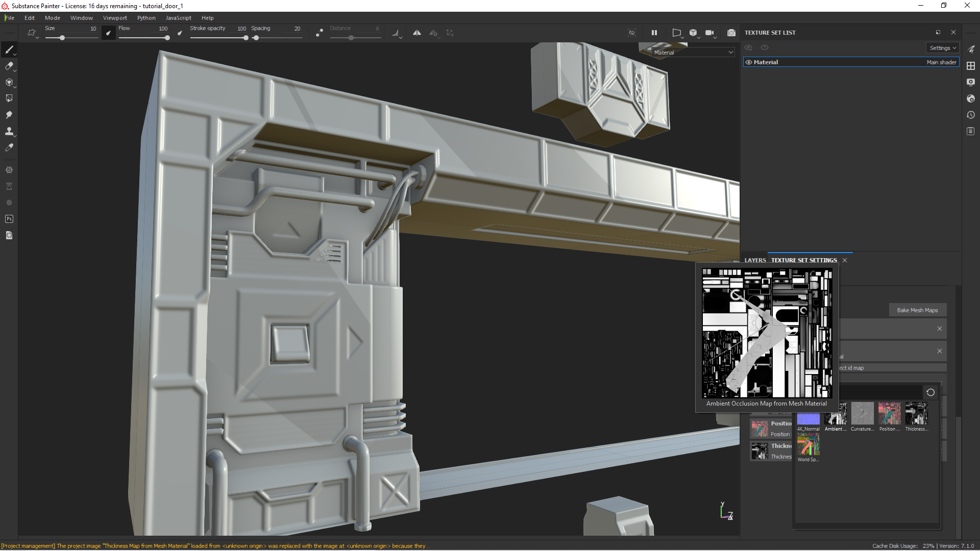This screenshot has height=551, width=980.
Task: Adjust the Stroke opacity slider
Action: pyautogui.click(x=246, y=38)
